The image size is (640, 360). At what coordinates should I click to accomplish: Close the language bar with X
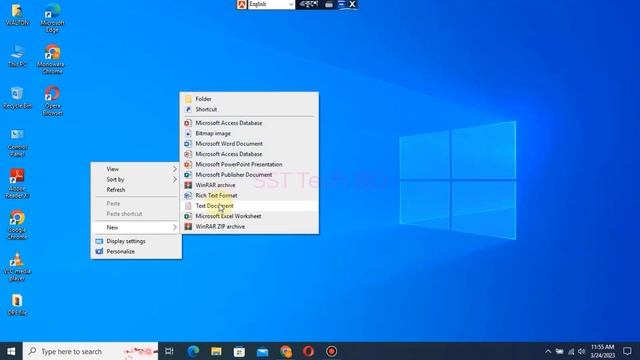pyautogui.click(x=352, y=4)
